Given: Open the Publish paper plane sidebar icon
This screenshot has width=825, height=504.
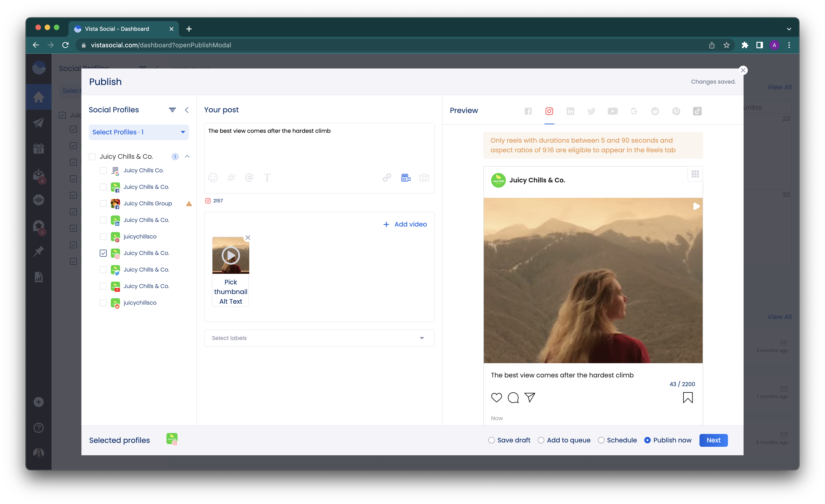Looking at the screenshot, I should 38,123.
